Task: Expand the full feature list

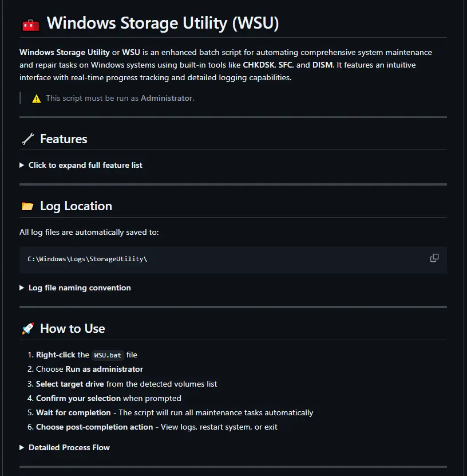Action: [x=85, y=165]
